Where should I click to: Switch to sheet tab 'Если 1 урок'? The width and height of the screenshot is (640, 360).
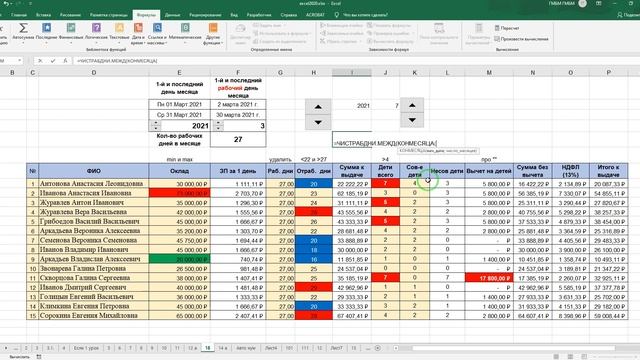86,348
